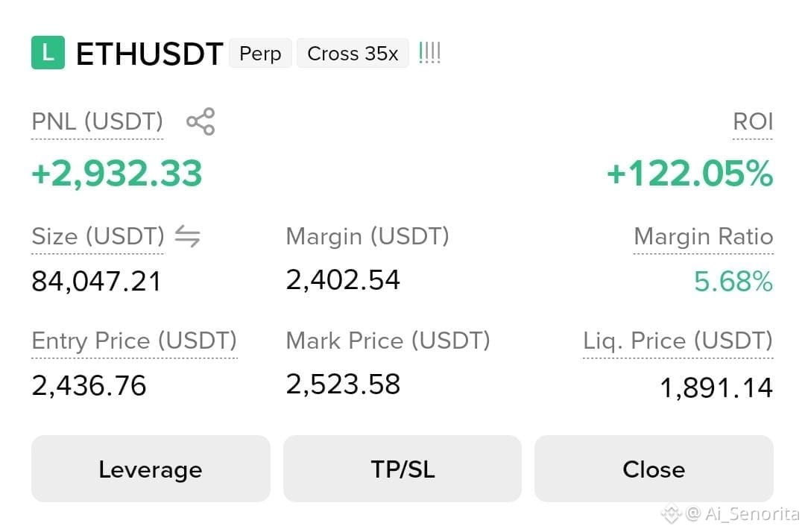
Task: Click the Margin Ratio label
Action: click(x=704, y=236)
